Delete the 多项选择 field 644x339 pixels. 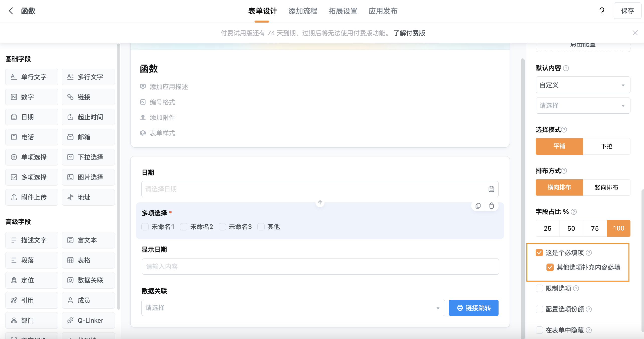(x=492, y=206)
